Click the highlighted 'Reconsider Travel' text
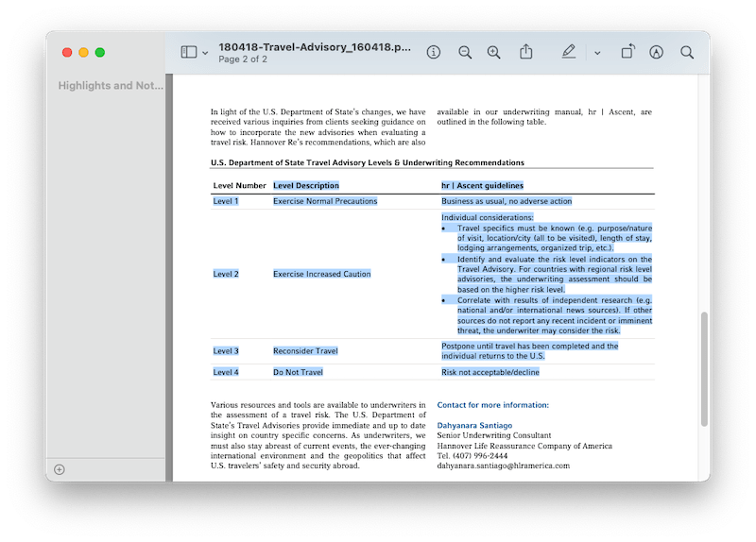756x542 pixels. [305, 351]
